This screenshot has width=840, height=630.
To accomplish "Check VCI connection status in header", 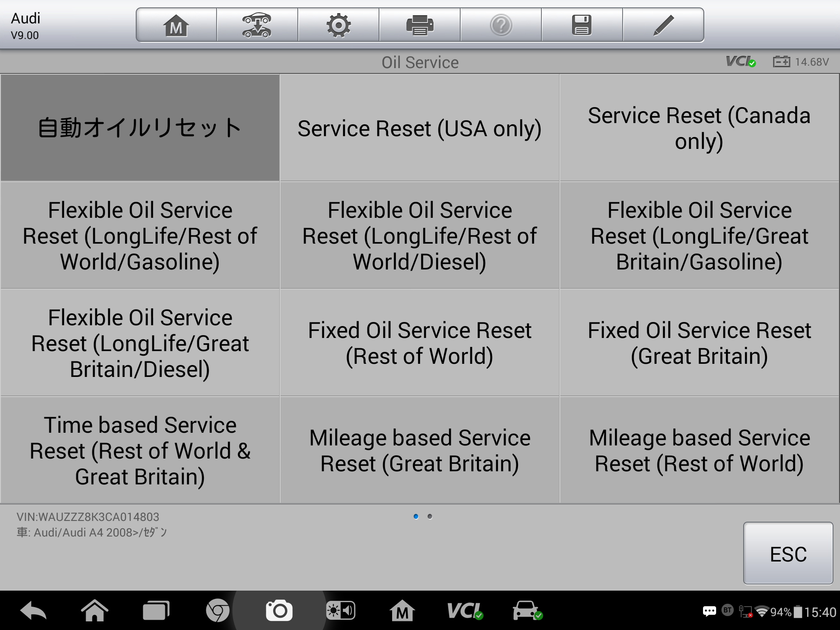I will (741, 62).
